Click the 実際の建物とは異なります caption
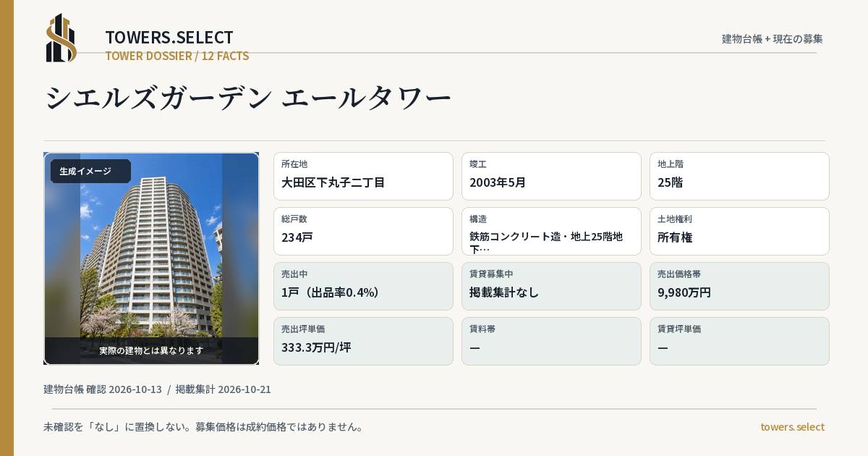 tap(151, 350)
